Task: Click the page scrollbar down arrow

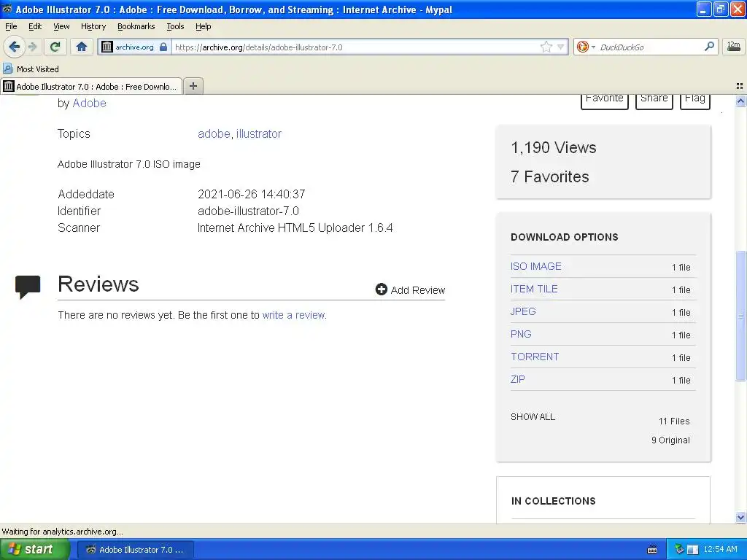Action: pos(740,517)
